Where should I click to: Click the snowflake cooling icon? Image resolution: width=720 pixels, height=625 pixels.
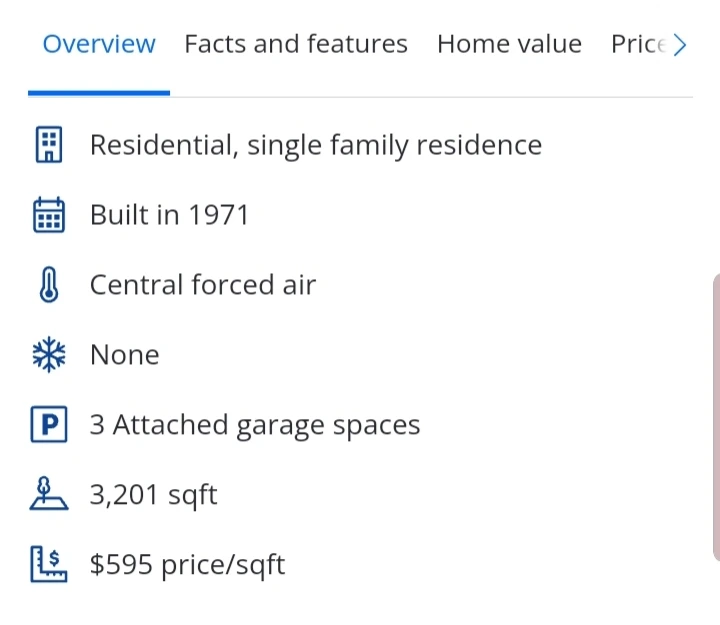pos(48,355)
